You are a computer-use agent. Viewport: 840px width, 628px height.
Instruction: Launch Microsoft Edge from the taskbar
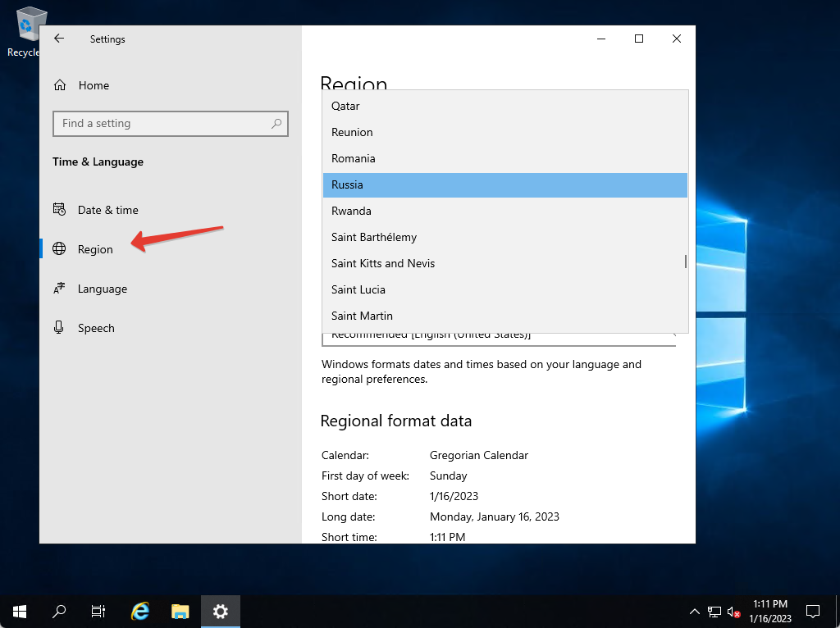tap(139, 611)
